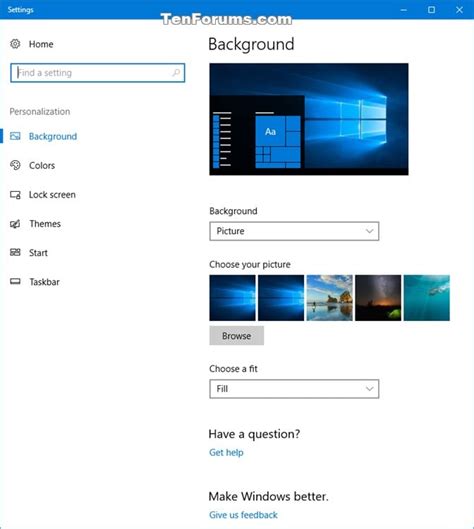Choose the beach rocks wallpaper thumbnail

(330, 298)
